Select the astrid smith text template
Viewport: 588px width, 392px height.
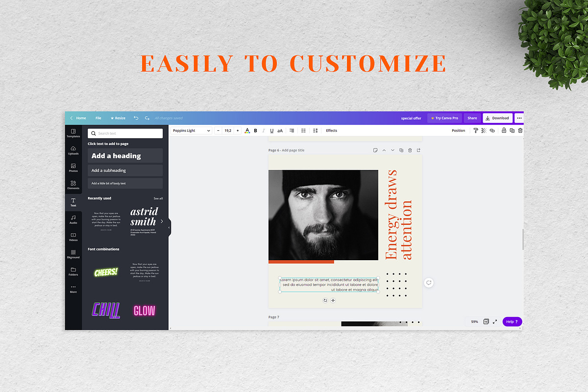coord(144,221)
